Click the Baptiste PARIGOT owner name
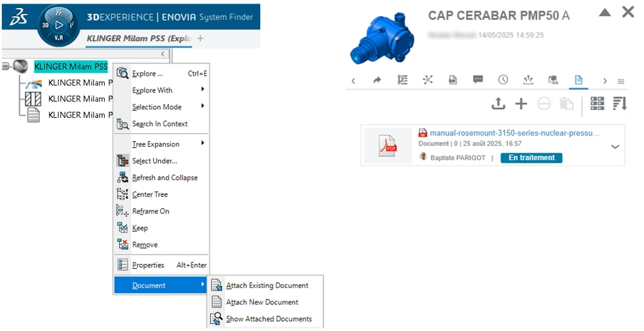Screen dimensions: 644x331 [x=458, y=157]
